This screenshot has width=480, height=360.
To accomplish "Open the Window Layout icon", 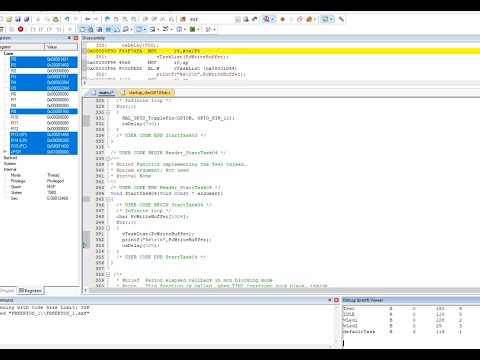I will 325,19.
